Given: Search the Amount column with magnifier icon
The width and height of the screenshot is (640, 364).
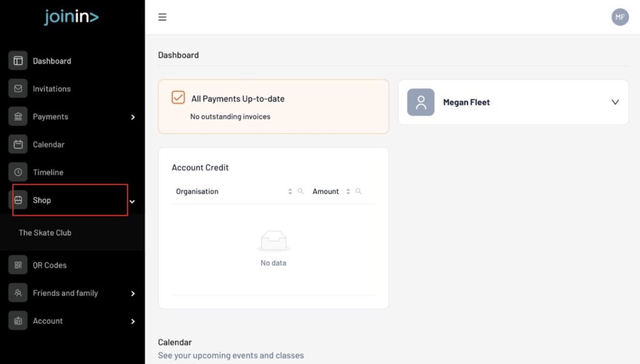Looking at the screenshot, I should (358, 192).
